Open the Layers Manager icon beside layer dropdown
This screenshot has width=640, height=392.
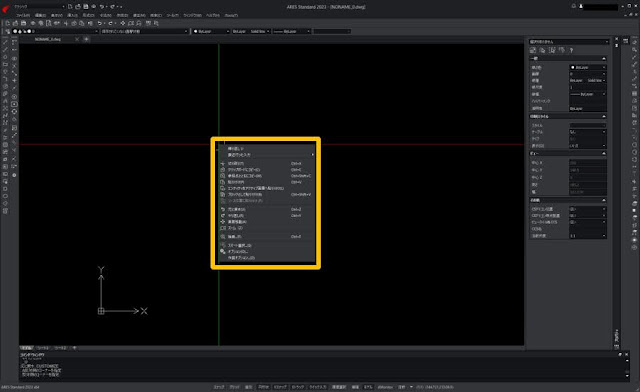pyautogui.click(x=7, y=31)
